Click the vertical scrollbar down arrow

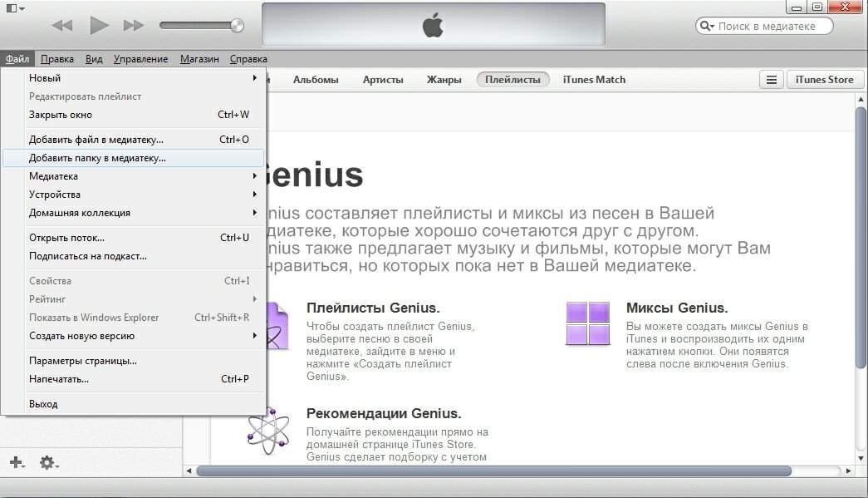point(861,458)
